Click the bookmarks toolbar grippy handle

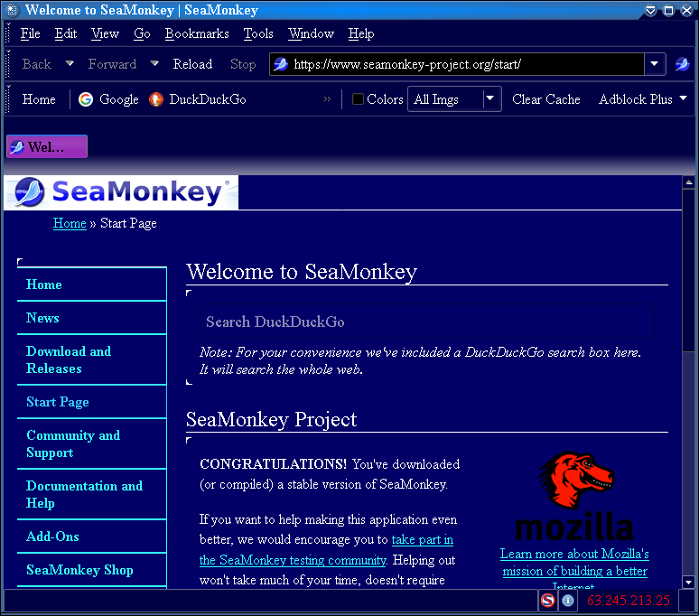pyautogui.click(x=8, y=99)
